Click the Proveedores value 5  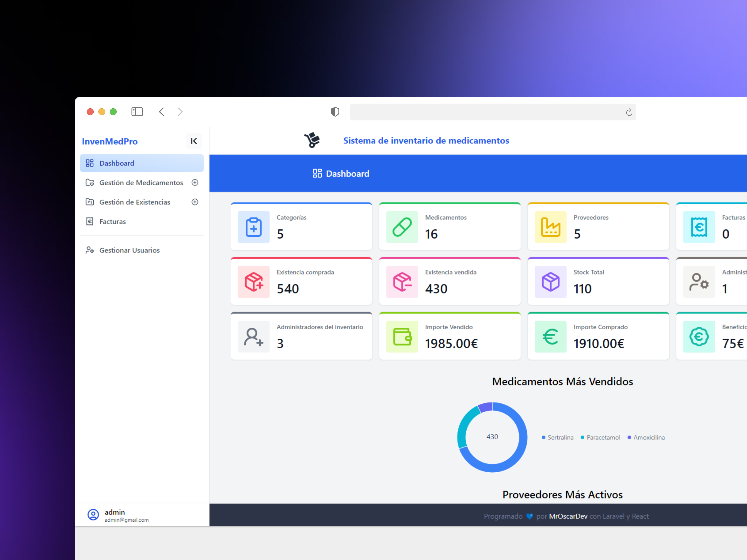(577, 234)
